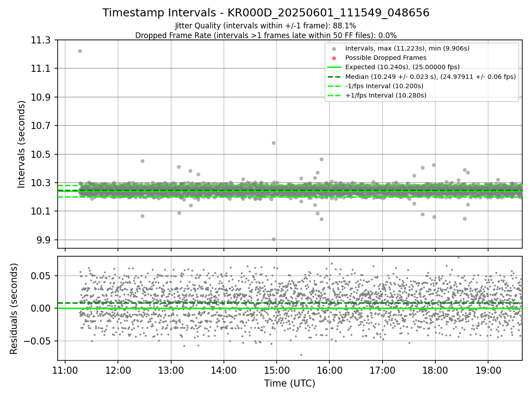Click the dark green dashed Median line sample in legend

(x=334, y=76)
